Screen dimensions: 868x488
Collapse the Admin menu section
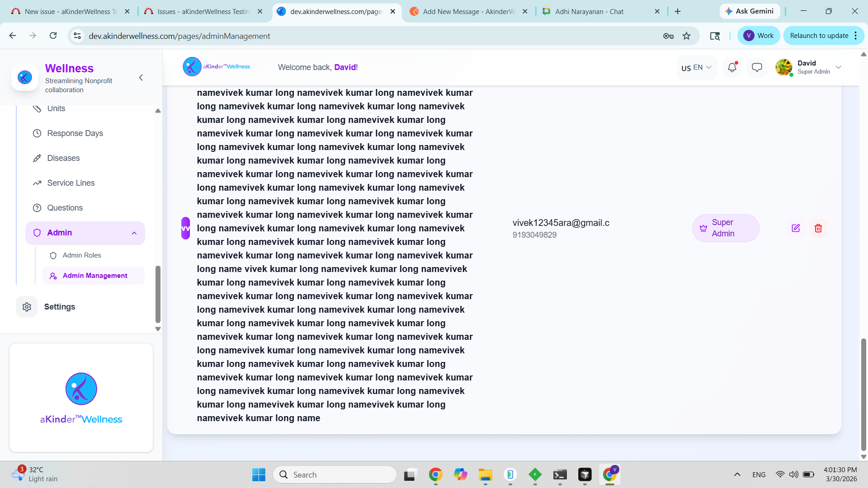point(134,233)
